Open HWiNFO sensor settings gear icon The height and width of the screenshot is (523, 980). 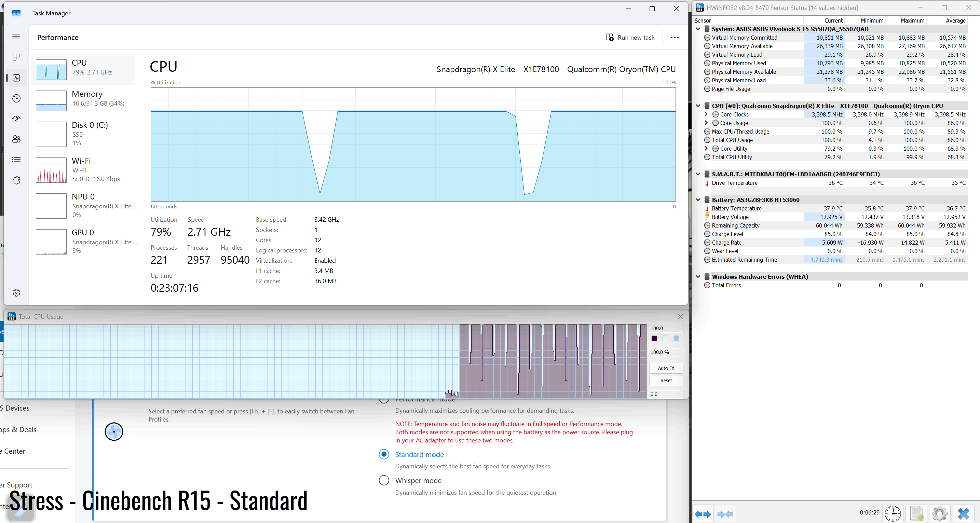coord(940,513)
